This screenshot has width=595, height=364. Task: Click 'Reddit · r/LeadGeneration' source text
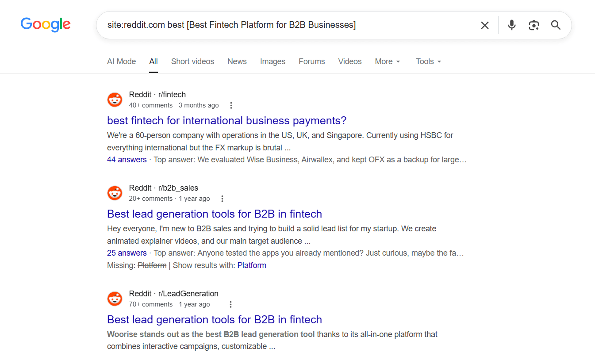click(174, 294)
